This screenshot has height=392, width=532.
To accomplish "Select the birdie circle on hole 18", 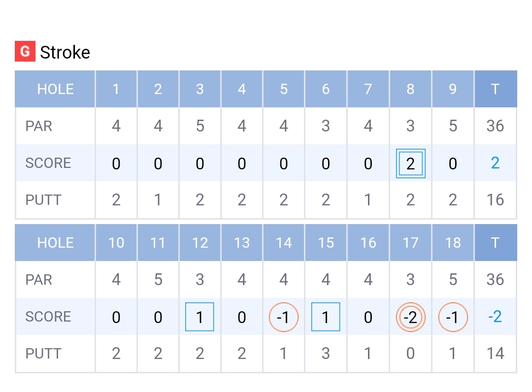I will coord(453,317).
